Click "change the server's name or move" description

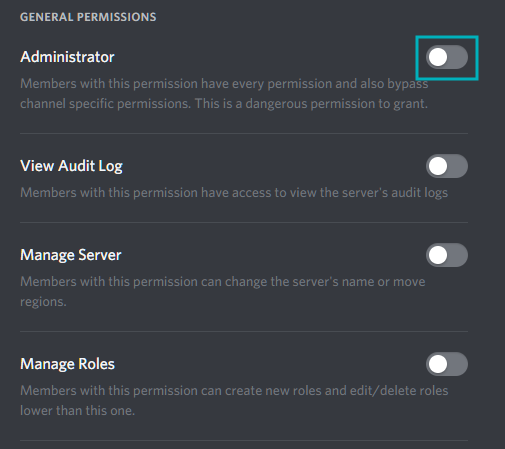(325, 282)
